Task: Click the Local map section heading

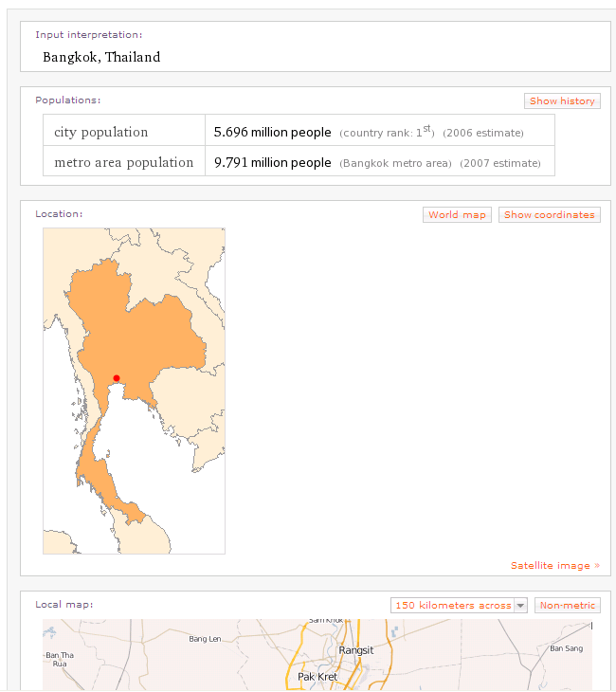Action: point(64,605)
